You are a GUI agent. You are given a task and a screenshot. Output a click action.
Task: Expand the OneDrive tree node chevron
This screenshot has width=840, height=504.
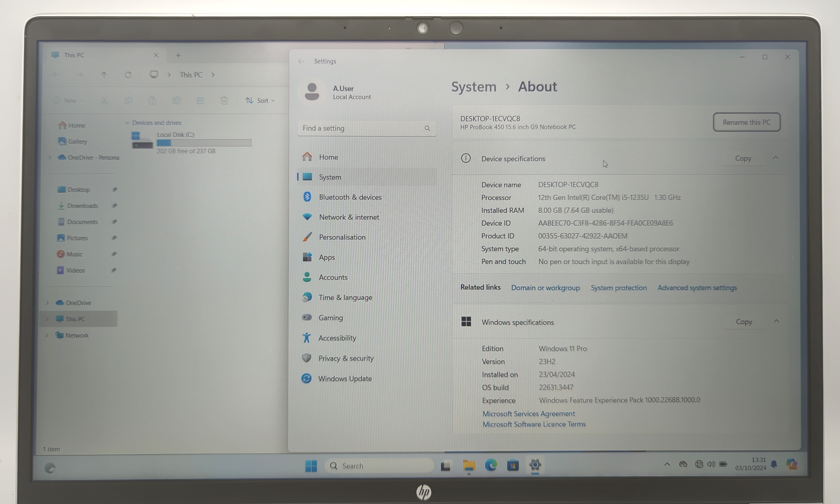[x=47, y=302]
